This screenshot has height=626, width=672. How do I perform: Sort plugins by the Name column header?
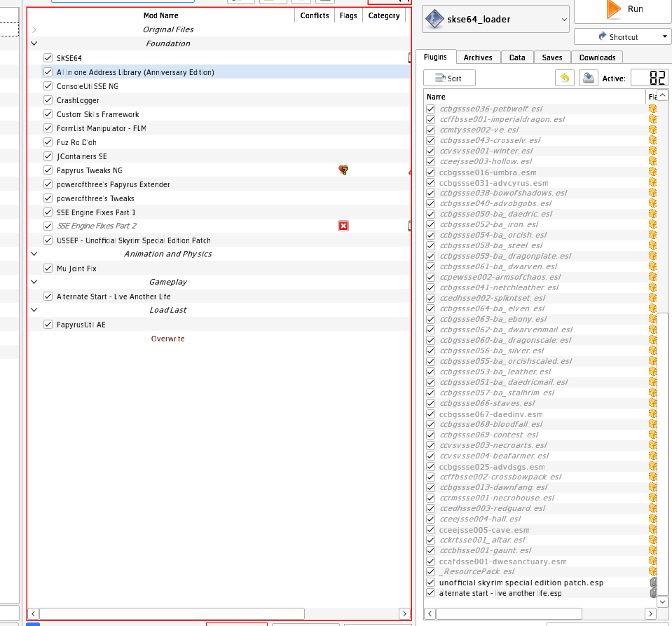[535, 97]
